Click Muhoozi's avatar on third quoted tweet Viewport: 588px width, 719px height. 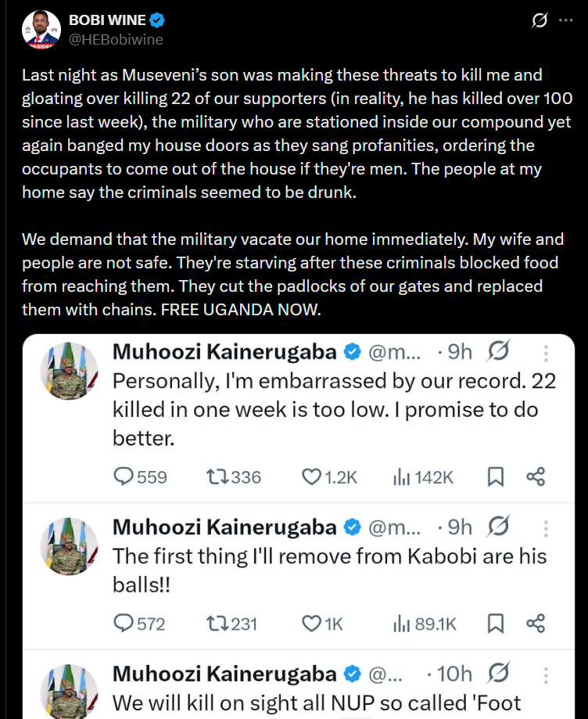click(69, 690)
